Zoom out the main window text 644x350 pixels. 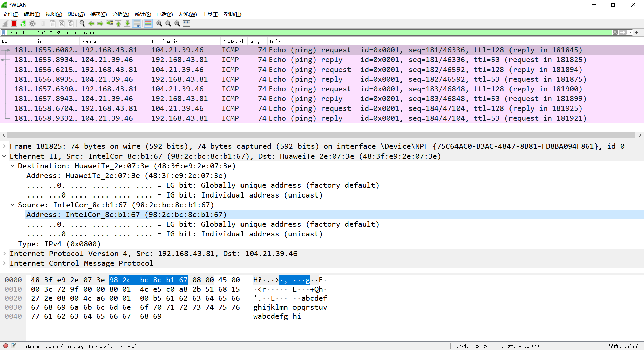168,24
